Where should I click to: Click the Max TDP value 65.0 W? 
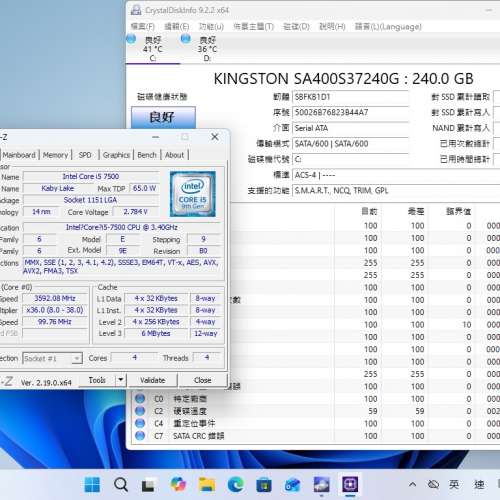(x=144, y=188)
